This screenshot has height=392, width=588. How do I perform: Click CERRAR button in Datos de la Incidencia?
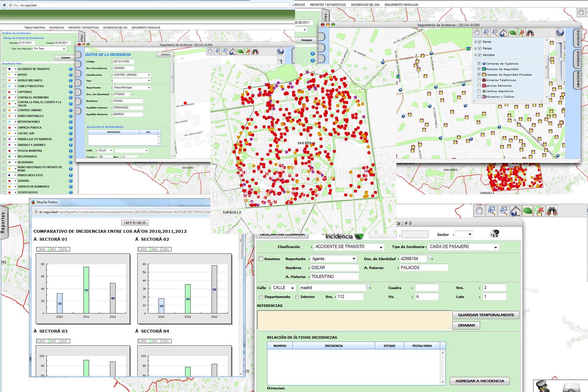point(165,55)
